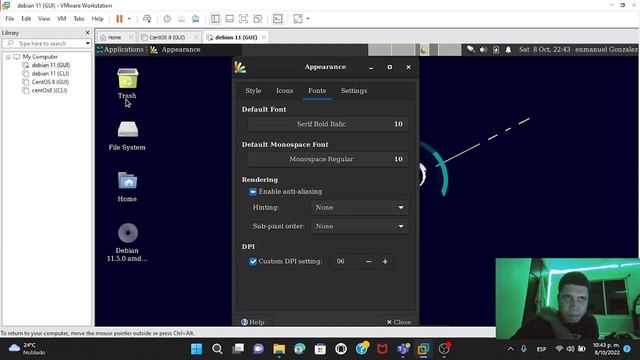640x360 pixels.
Task: Select the Debian 11.5.0 disc desktop icon
Action: (127, 242)
